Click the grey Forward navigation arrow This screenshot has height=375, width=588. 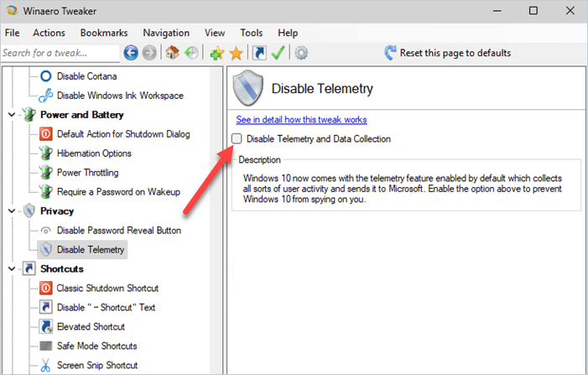(149, 53)
